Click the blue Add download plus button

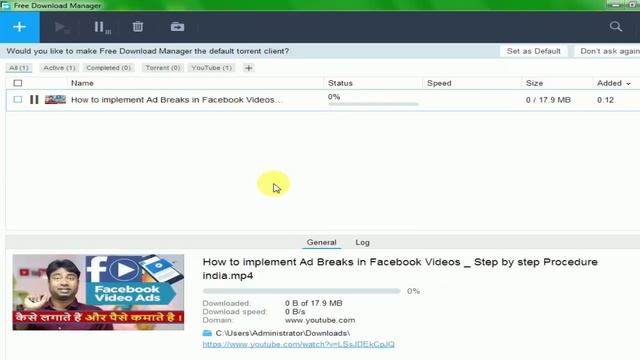pos(20,27)
